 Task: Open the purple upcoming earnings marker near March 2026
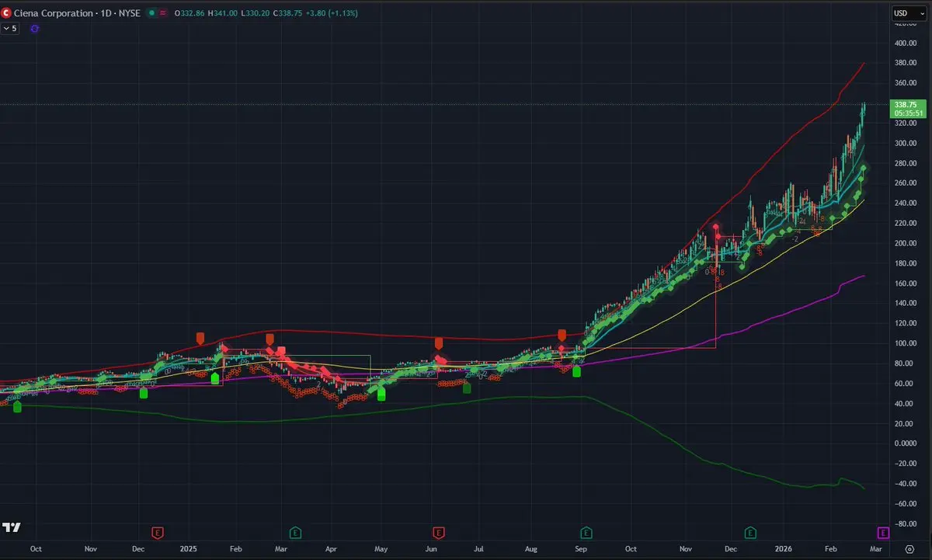coord(883,533)
